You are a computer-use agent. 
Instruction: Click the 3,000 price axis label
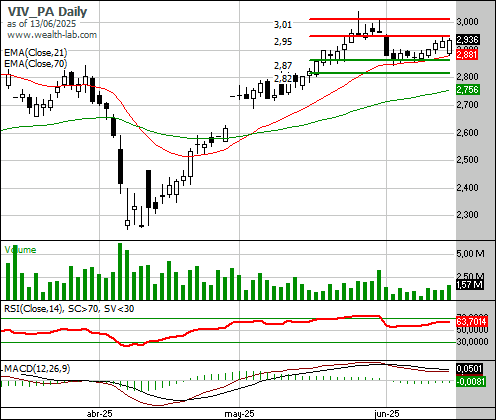point(467,22)
